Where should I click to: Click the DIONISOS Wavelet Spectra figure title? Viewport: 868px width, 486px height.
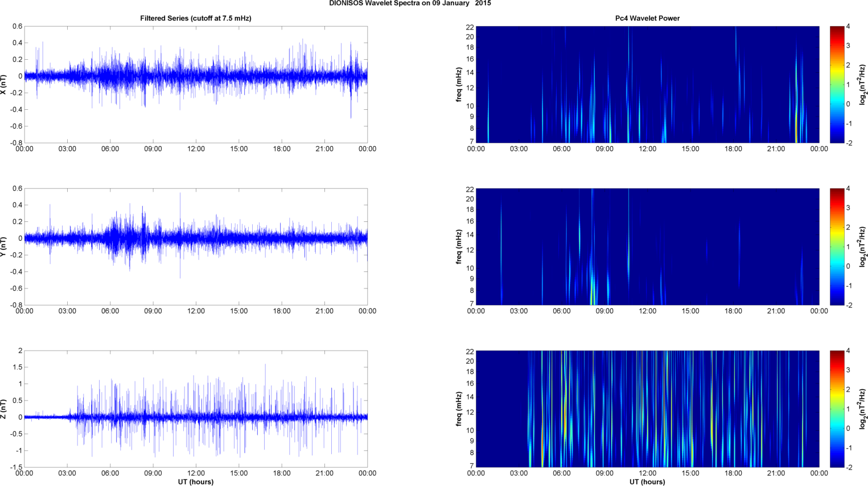pyautogui.click(x=410, y=3)
